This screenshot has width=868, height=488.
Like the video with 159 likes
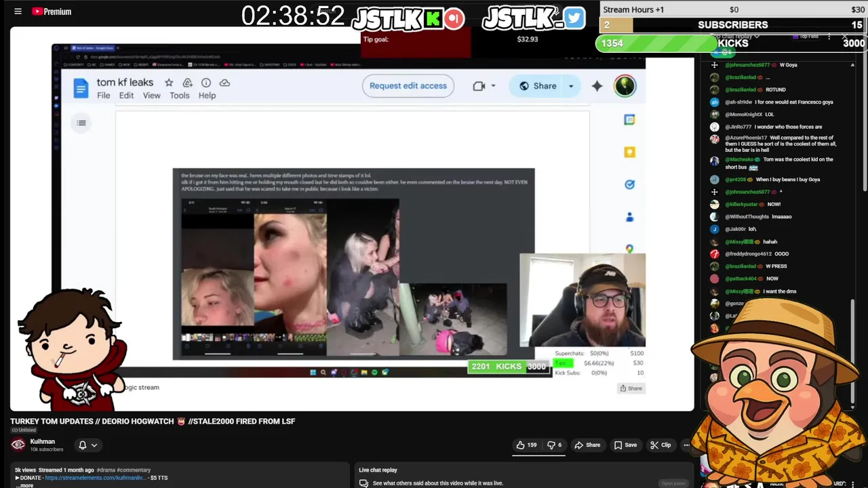(526, 445)
